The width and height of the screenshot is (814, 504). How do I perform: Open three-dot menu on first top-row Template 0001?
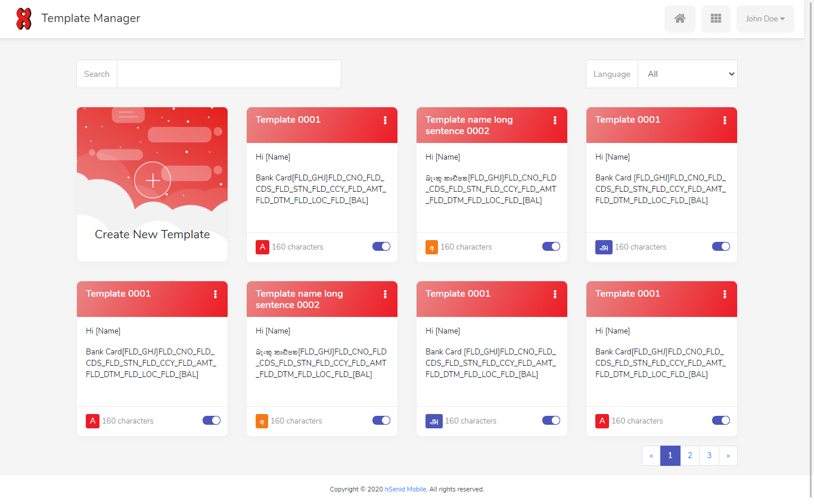point(385,120)
